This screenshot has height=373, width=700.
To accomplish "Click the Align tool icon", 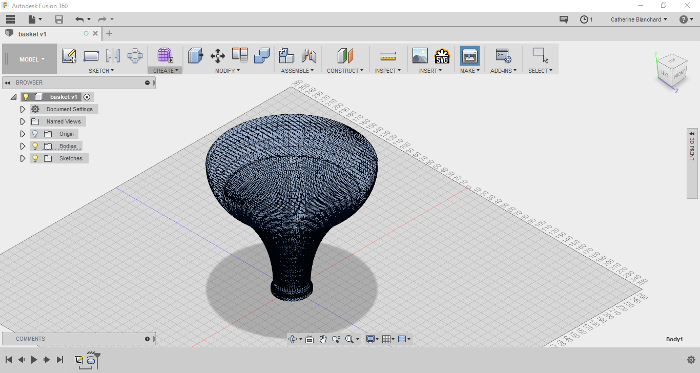I will click(x=240, y=55).
